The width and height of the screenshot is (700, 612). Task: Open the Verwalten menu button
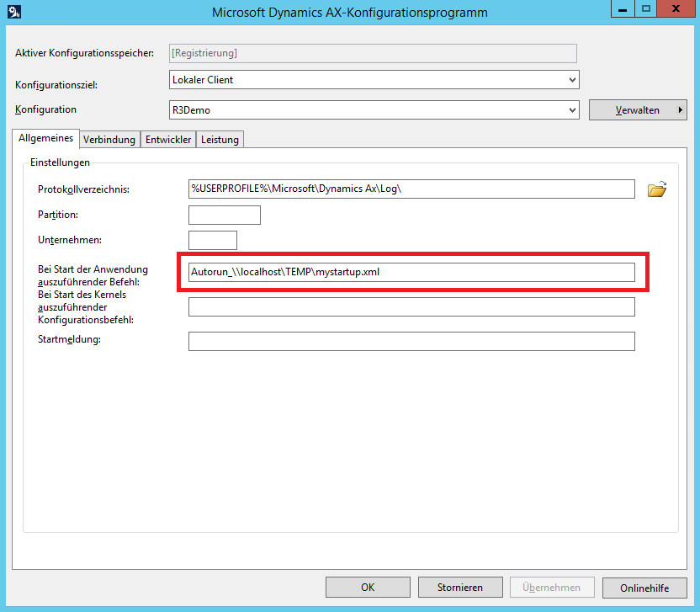click(x=637, y=110)
